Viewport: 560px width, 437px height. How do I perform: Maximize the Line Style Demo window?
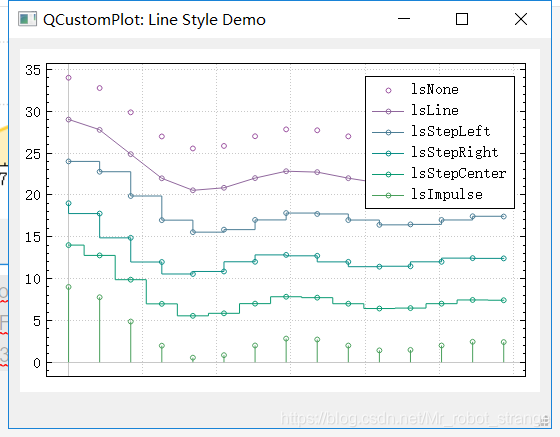[x=462, y=19]
